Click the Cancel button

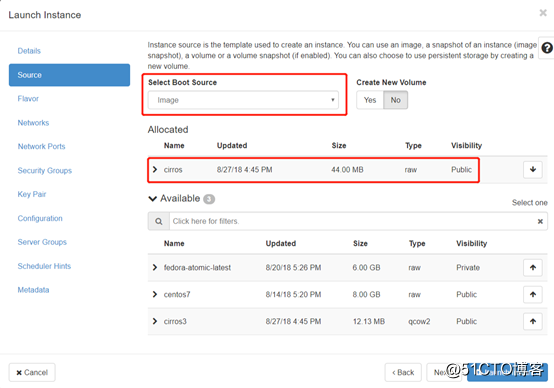32,372
